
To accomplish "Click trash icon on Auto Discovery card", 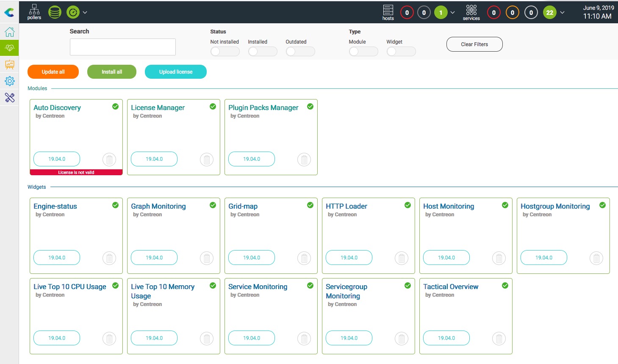I will pyautogui.click(x=109, y=160).
